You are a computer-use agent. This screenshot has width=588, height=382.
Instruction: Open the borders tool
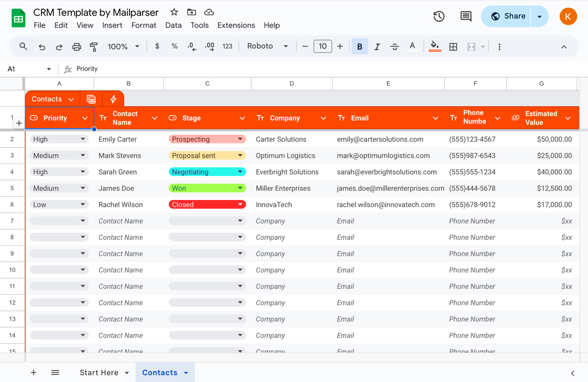453,46
